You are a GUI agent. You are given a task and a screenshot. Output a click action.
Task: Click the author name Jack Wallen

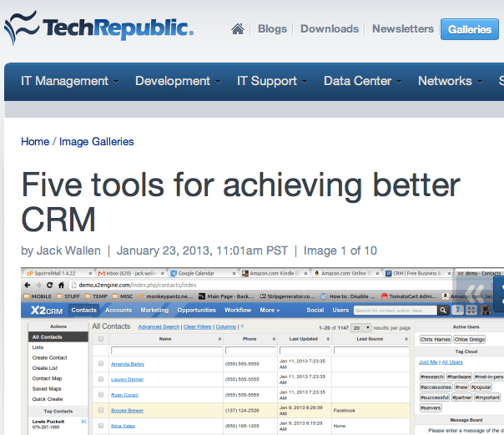click(68, 250)
